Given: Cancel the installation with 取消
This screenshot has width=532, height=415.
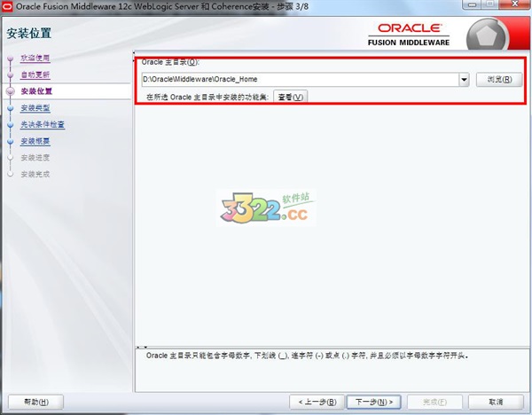Looking at the screenshot, I should [496, 402].
